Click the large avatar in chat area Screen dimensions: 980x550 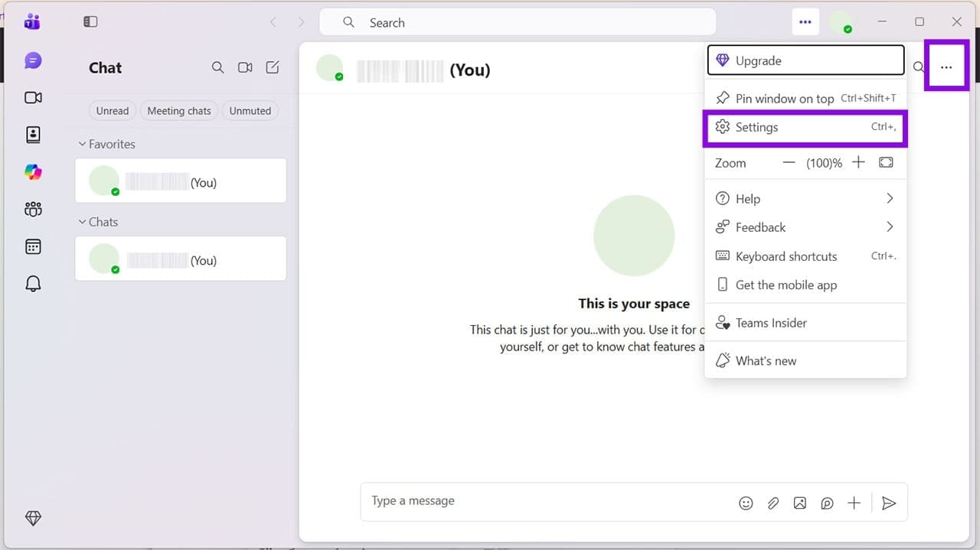coord(634,236)
